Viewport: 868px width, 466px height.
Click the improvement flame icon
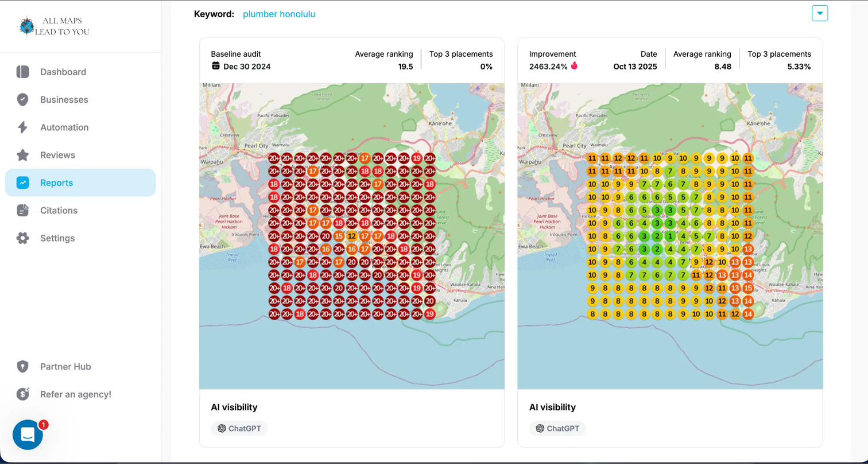point(574,66)
